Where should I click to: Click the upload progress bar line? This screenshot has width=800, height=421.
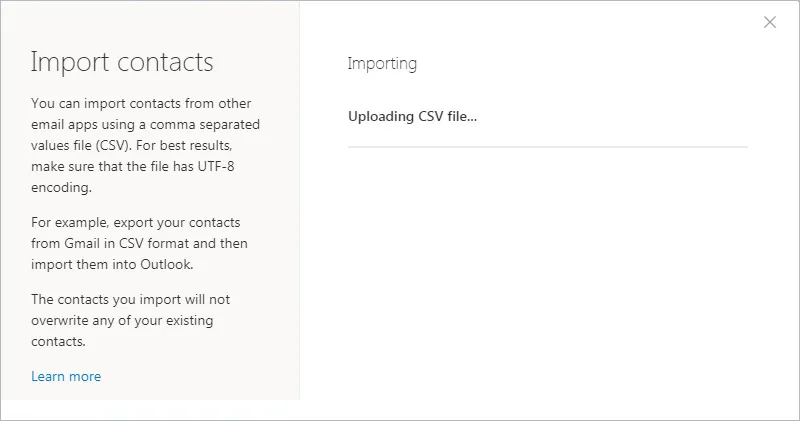click(547, 146)
